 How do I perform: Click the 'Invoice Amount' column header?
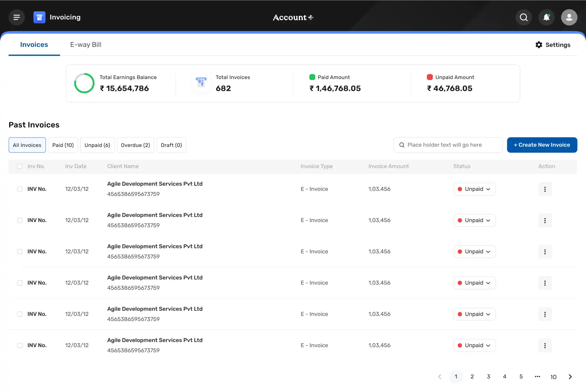coord(389,166)
